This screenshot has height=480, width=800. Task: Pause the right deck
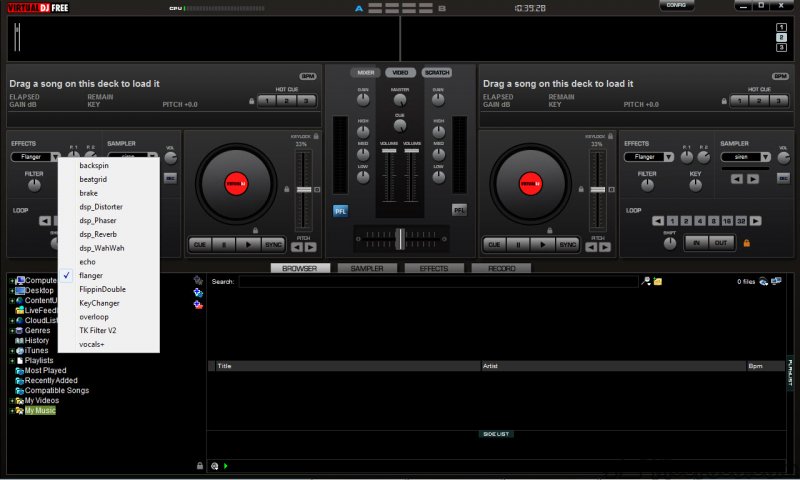[518, 244]
